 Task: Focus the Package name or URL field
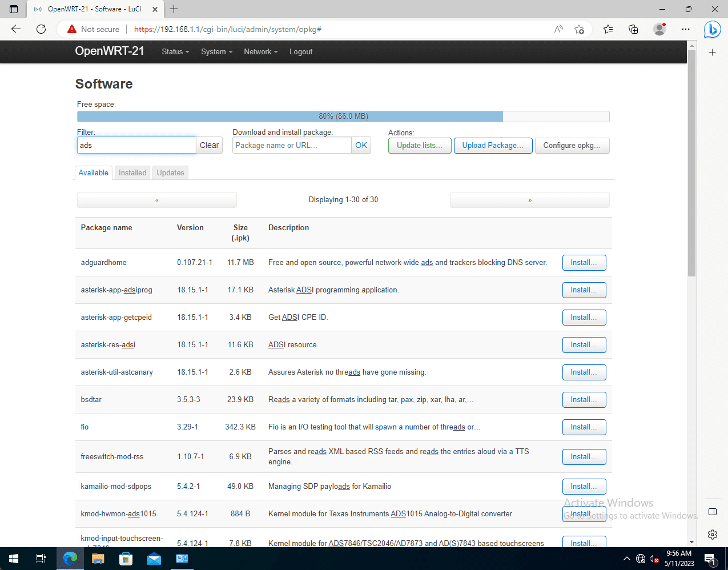click(x=292, y=145)
